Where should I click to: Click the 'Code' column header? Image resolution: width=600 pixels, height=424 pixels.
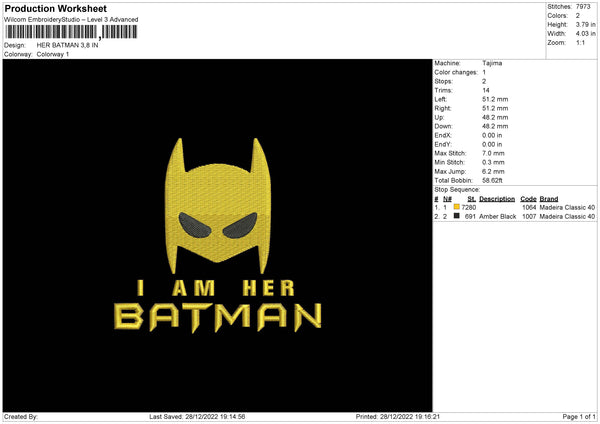[x=528, y=199]
